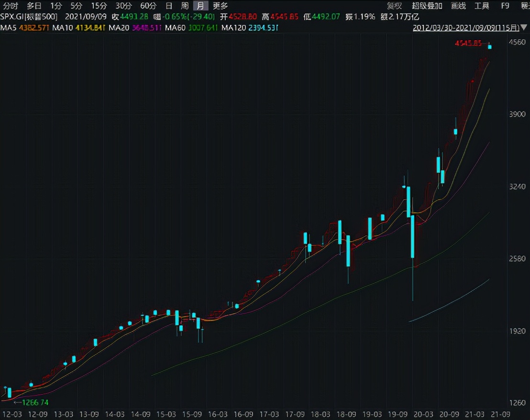Open the 超级叠加 overlay option
Screen dimensions: 530x420
point(427,6)
